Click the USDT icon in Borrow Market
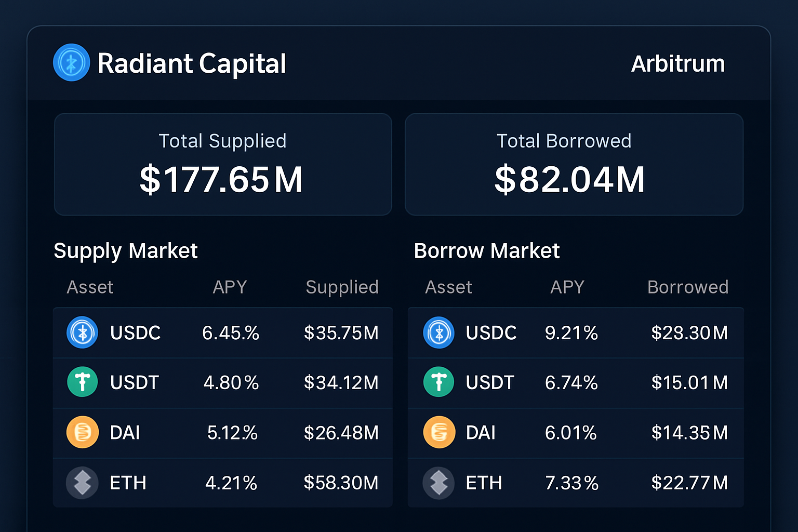The image size is (798, 532). coord(438,382)
